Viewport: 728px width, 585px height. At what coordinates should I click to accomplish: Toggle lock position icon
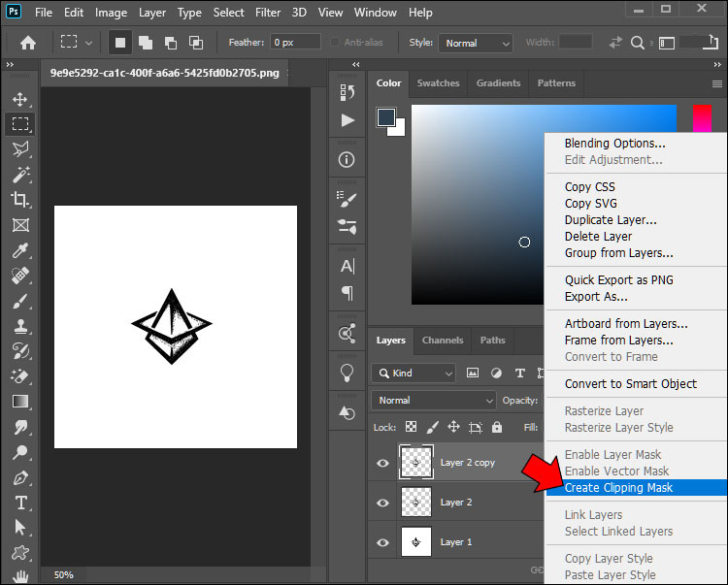(453, 427)
